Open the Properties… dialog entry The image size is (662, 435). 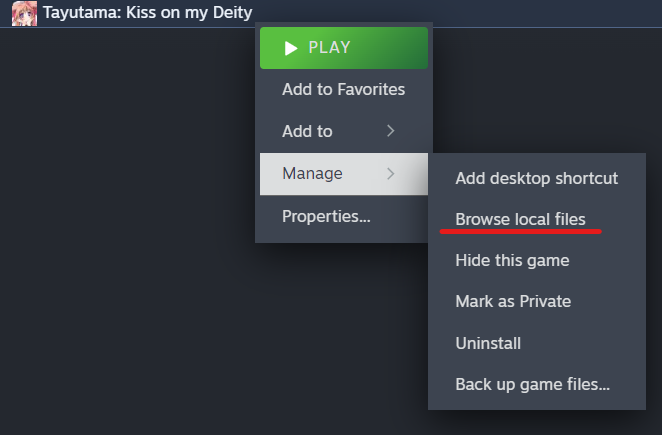pyautogui.click(x=344, y=216)
